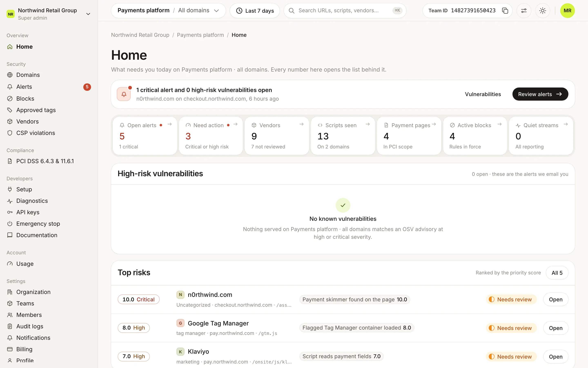
Task: Open the Scripts seen card arrow
Action: (x=368, y=124)
